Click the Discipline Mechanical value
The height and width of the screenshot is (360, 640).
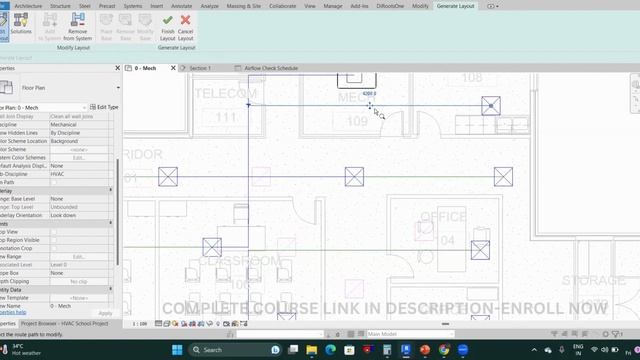(x=78, y=124)
